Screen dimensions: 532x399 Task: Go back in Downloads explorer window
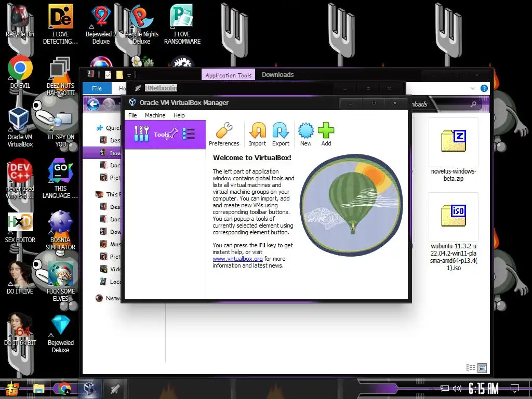94,104
